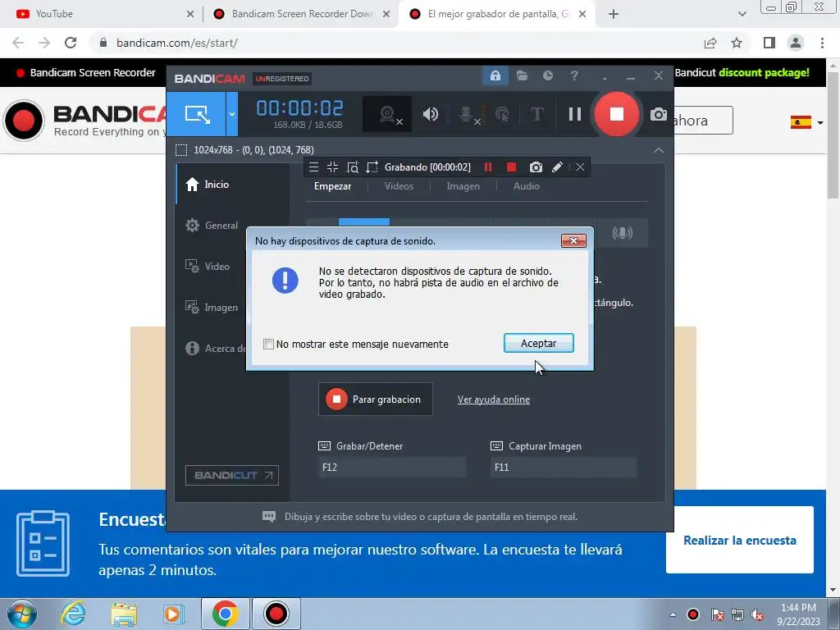Screen dimensions: 840x630
Task: Click the 1024x768 selection area icon
Action: click(x=181, y=150)
